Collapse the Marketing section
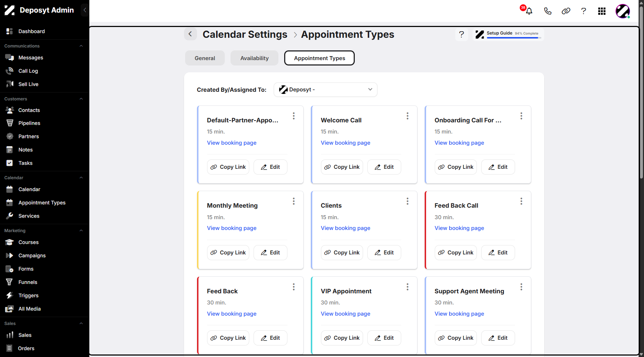Image resolution: width=644 pixels, height=357 pixels. pyautogui.click(x=81, y=231)
